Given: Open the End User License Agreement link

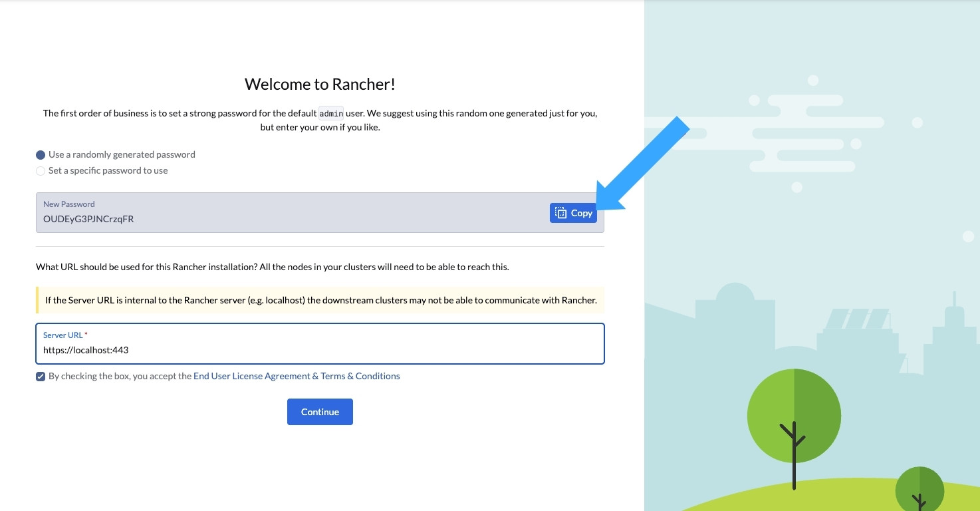Looking at the screenshot, I should [297, 376].
